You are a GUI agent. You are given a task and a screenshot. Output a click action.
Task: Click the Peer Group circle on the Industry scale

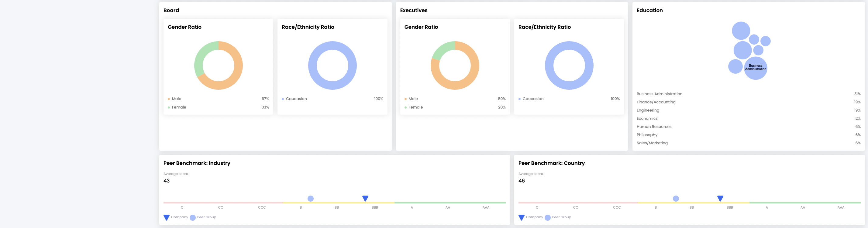310,199
